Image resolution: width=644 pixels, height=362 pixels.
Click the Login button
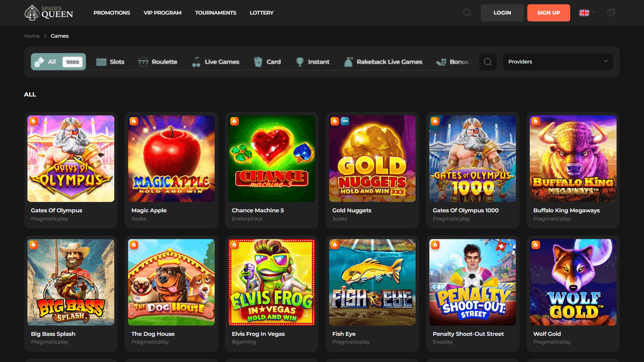[502, 13]
